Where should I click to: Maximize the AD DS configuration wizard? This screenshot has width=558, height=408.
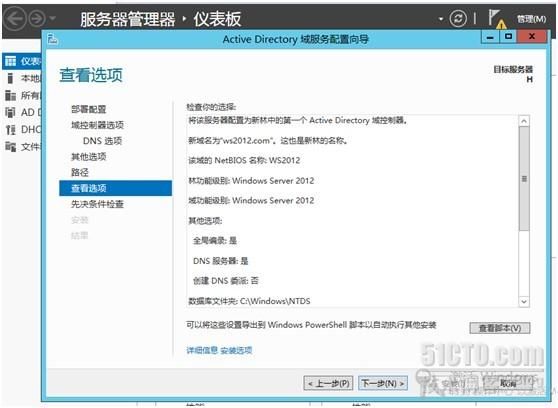pos(508,37)
